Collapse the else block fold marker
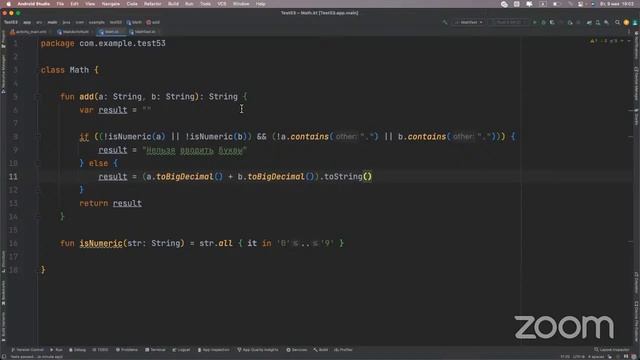The image size is (640, 360). [37, 163]
